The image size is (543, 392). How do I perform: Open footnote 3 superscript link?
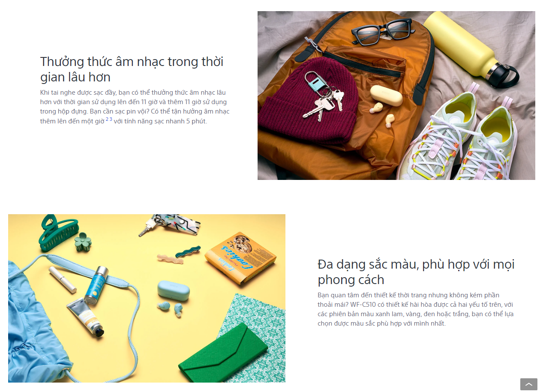coord(111,119)
